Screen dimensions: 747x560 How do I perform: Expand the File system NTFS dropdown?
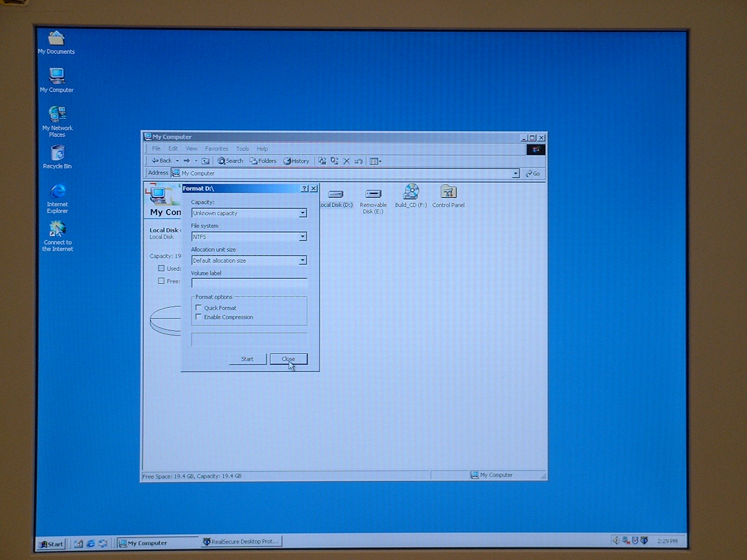[303, 237]
